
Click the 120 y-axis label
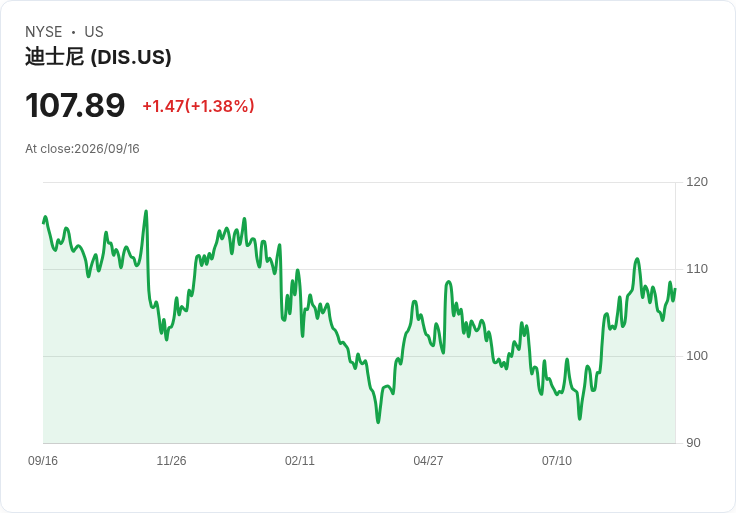click(697, 182)
